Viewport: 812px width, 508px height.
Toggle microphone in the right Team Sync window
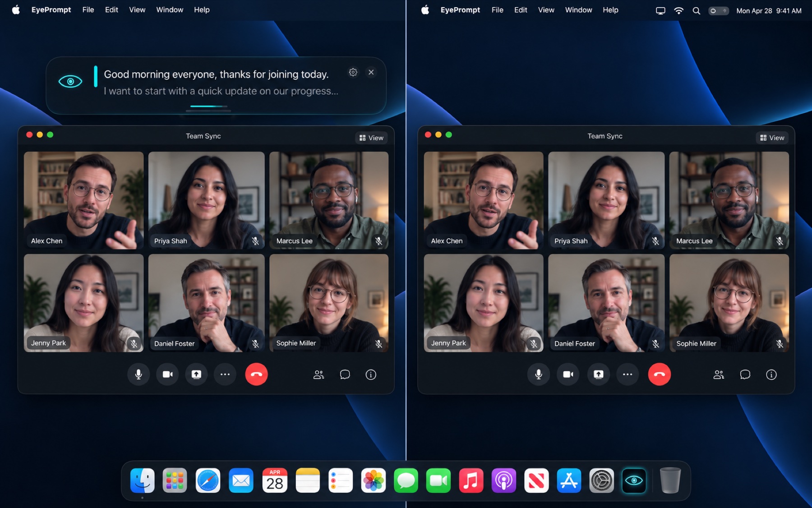point(539,374)
